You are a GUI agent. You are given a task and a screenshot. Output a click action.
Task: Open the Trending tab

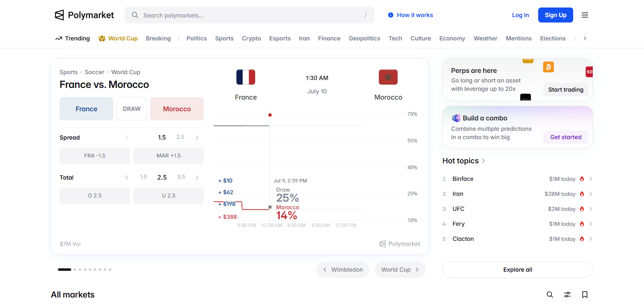point(72,38)
